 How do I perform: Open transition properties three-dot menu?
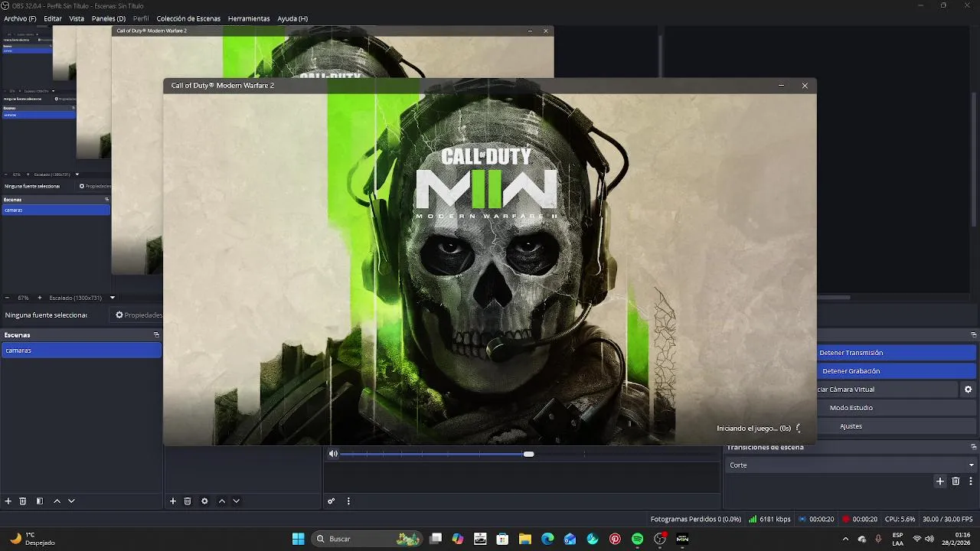pos(971,481)
